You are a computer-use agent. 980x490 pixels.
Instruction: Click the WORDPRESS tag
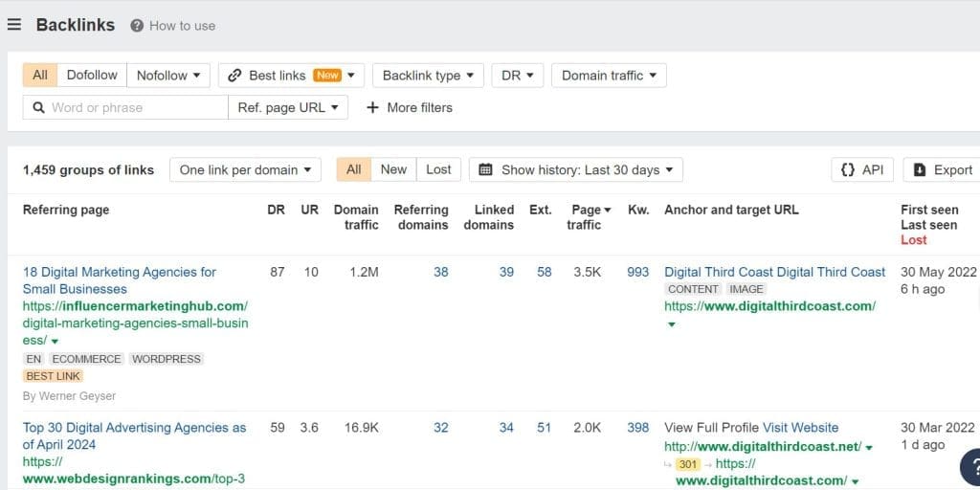pyautogui.click(x=167, y=359)
